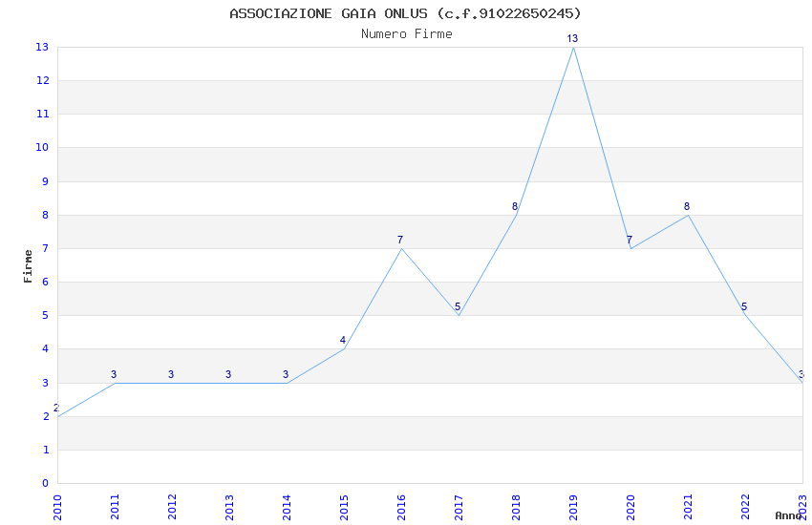
Task: Click x-axis year label 2017
Action: coord(459,507)
